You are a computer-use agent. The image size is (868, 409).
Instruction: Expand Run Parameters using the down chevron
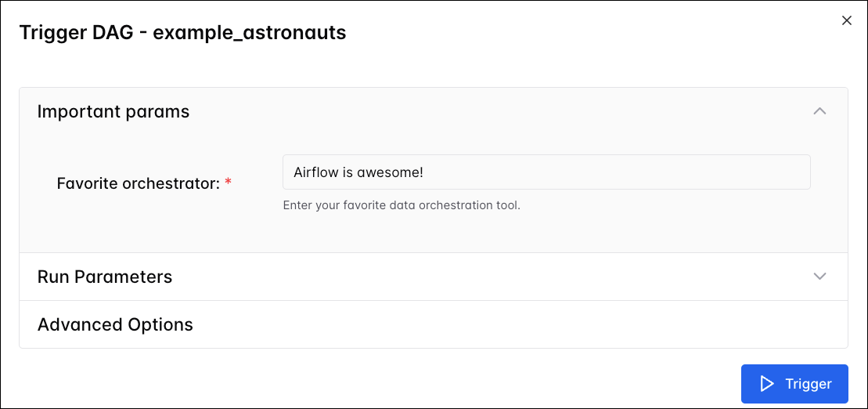click(x=819, y=277)
